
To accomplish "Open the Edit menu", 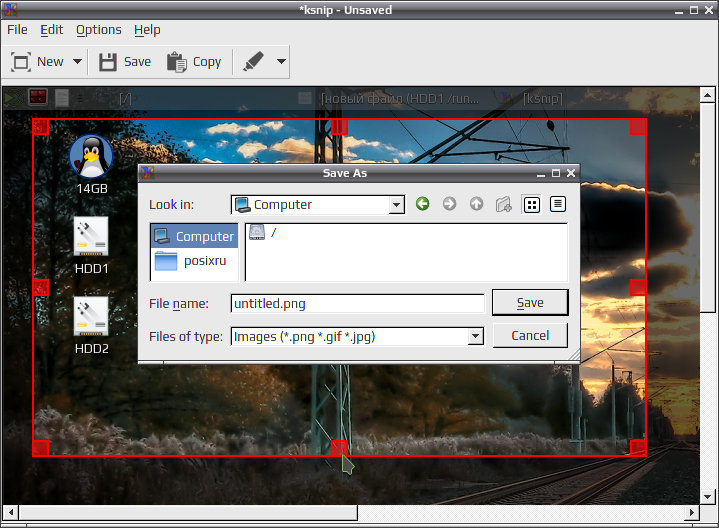I will [x=51, y=30].
